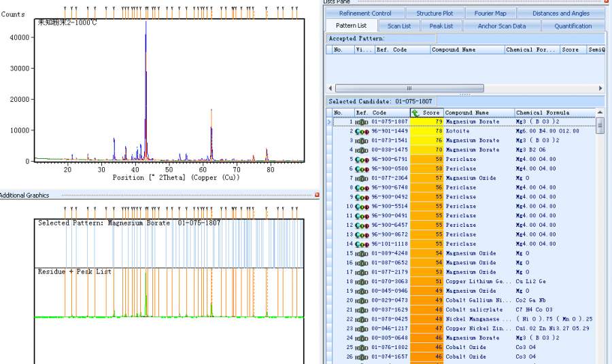Screen dimensions: 612x364
Task: Click the icon for candidate 00-038-1475
Action: tap(362, 150)
